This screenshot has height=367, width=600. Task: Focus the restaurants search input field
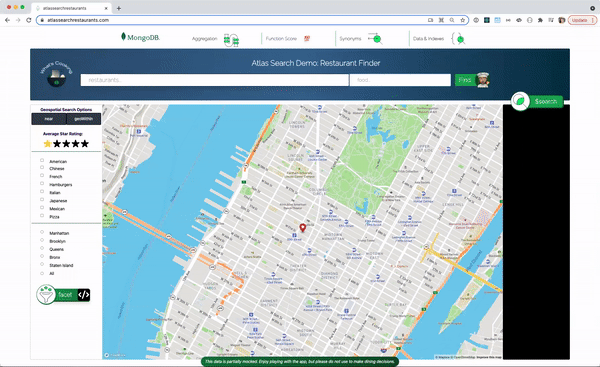click(x=215, y=80)
